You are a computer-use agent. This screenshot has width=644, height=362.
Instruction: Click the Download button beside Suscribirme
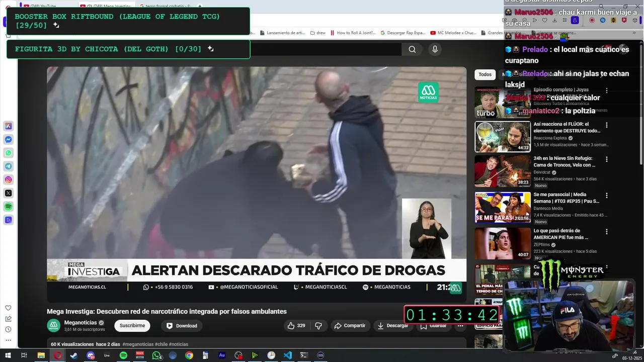click(x=182, y=326)
